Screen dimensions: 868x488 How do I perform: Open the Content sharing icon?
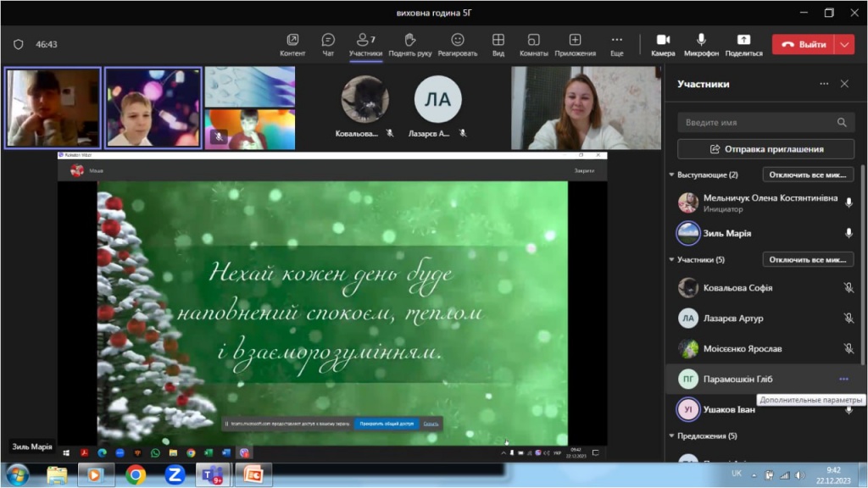(x=292, y=40)
